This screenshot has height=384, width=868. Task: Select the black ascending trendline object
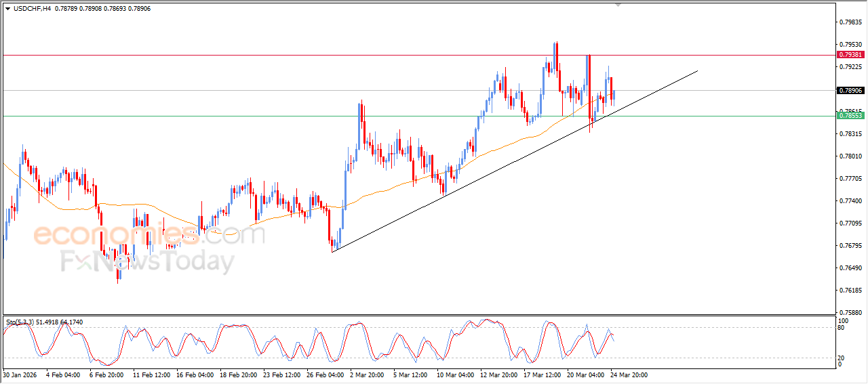tap(515, 161)
